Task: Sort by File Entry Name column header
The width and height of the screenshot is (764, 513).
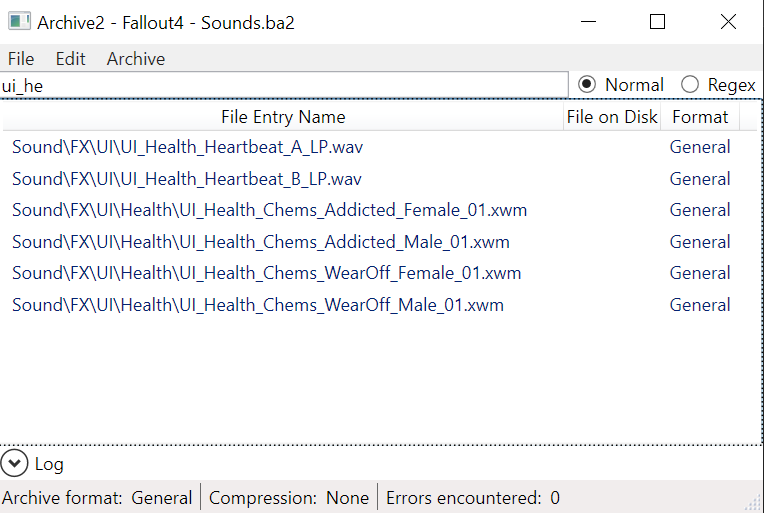Action: click(283, 117)
